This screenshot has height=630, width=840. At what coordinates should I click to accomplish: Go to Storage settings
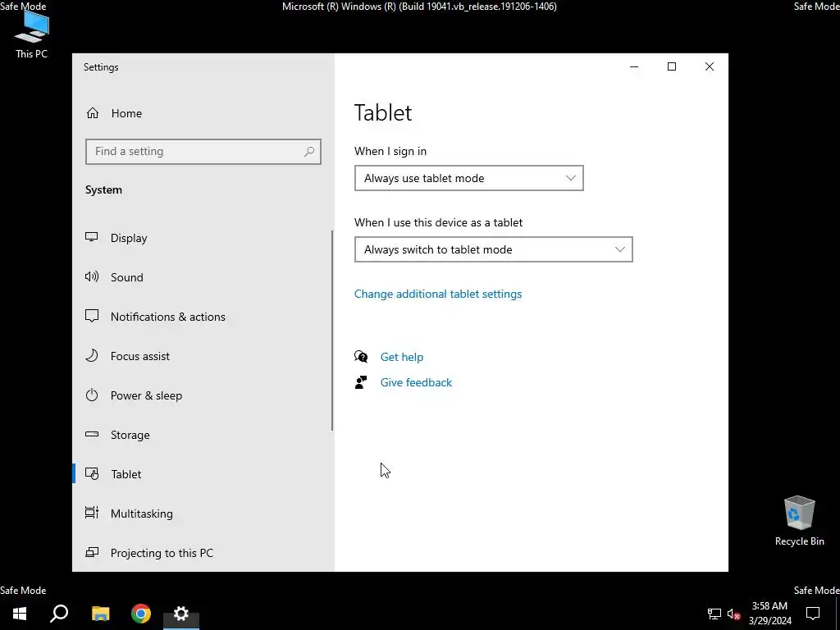(202, 435)
